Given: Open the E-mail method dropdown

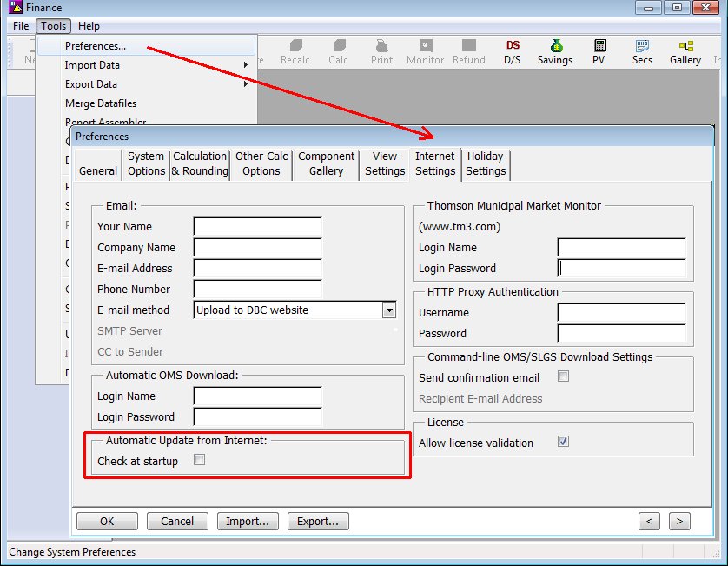Looking at the screenshot, I should 390,310.
